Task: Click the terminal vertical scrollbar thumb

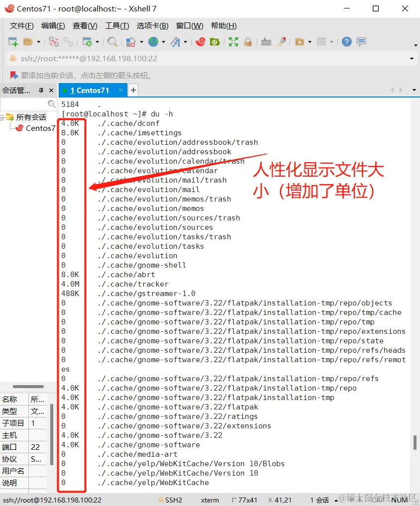Action: (415, 442)
